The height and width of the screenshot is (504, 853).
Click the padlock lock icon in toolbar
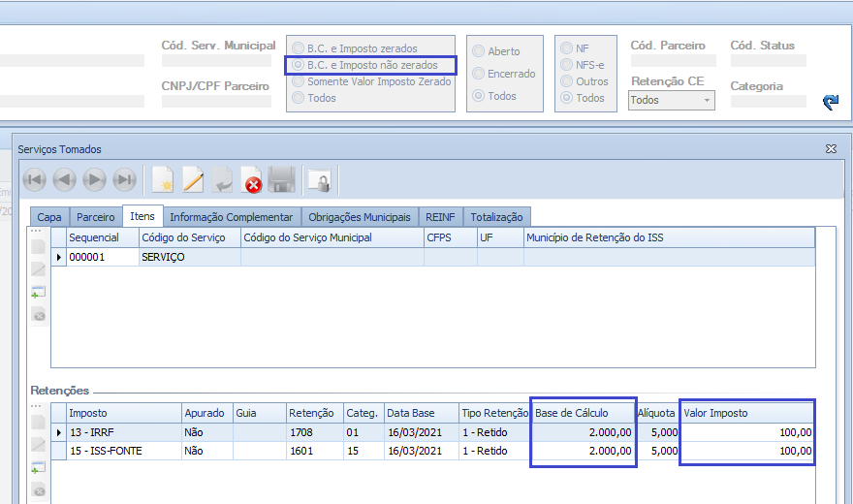319,180
